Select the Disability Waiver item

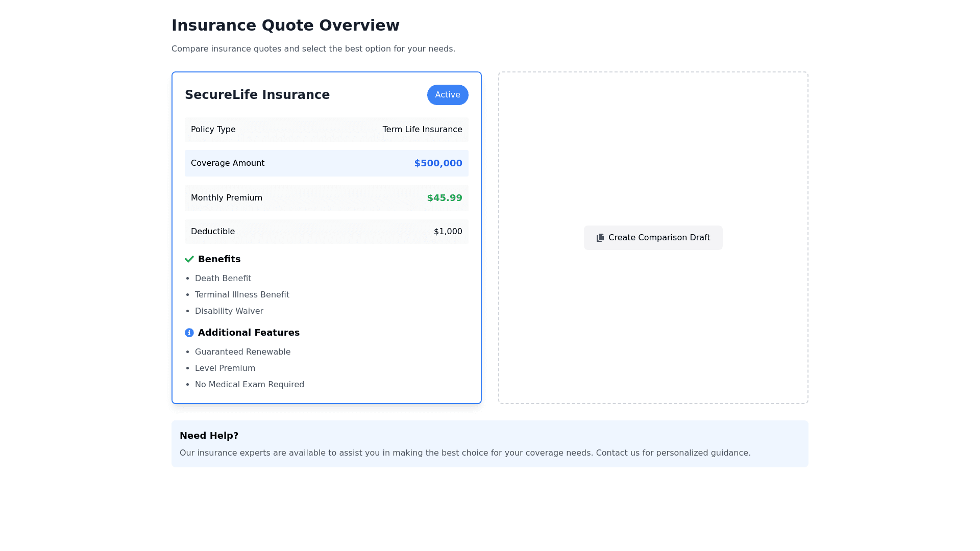tap(229, 311)
